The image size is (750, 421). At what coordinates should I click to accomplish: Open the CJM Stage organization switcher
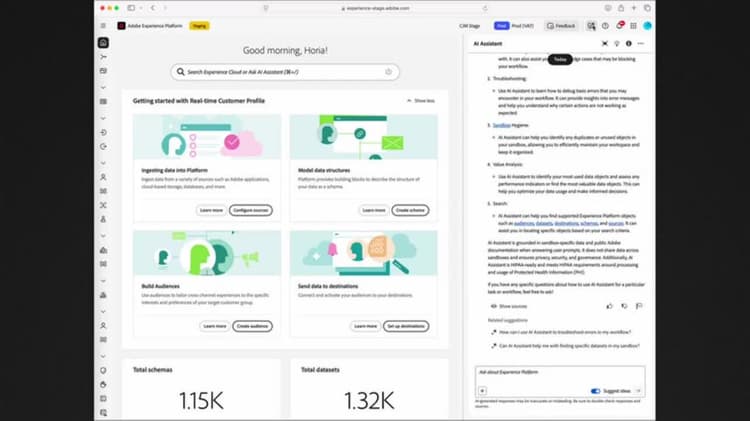(469, 26)
